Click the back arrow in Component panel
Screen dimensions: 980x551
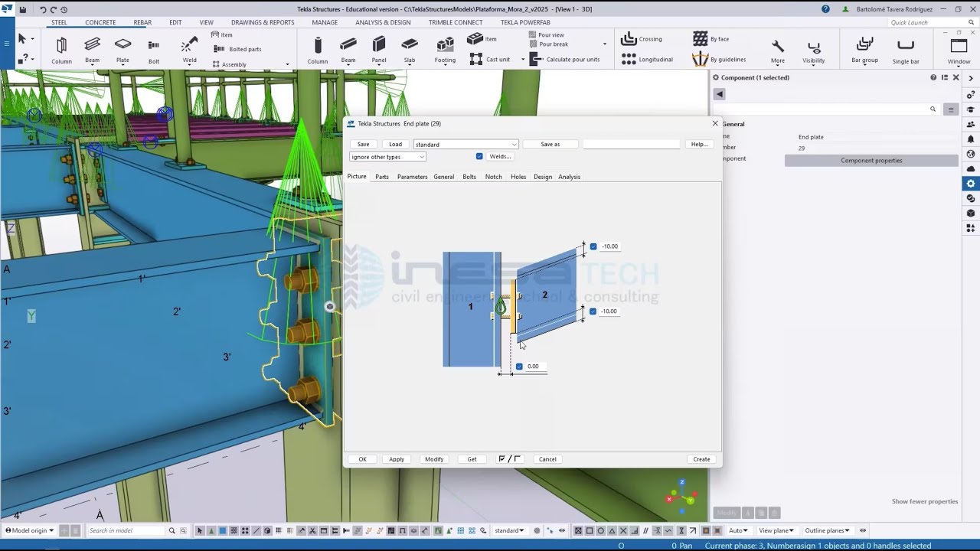click(x=719, y=93)
